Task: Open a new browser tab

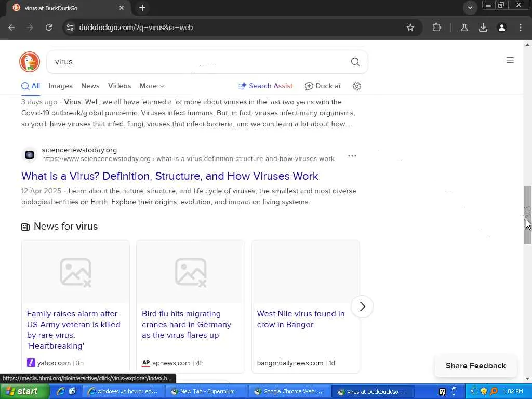Action: 142,8
